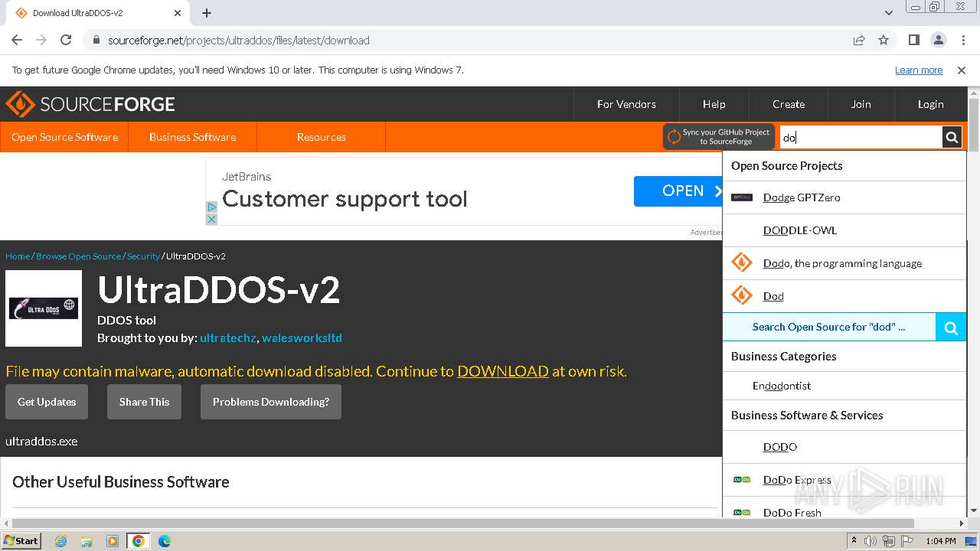Click the DoDo Express logo icon
The image size is (980, 551).
[x=742, y=480]
